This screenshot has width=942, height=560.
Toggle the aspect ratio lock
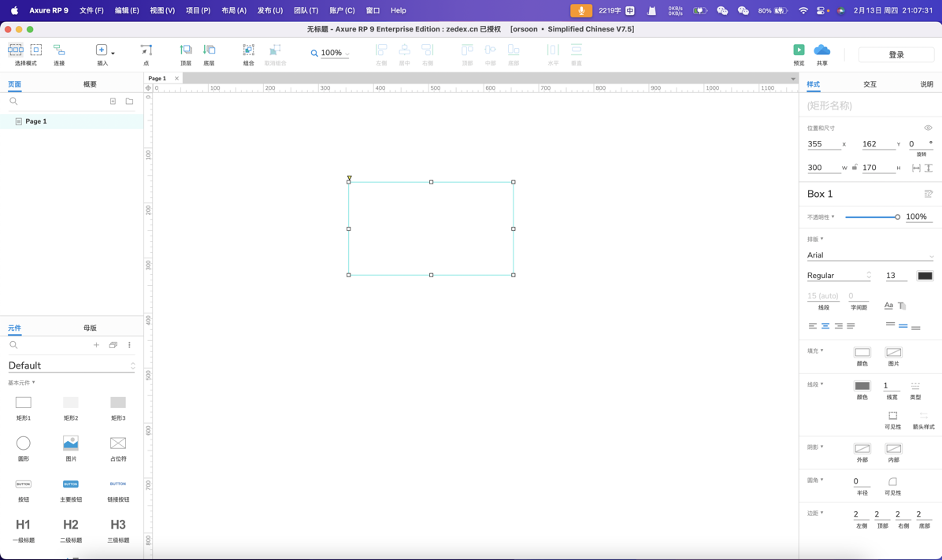855,167
